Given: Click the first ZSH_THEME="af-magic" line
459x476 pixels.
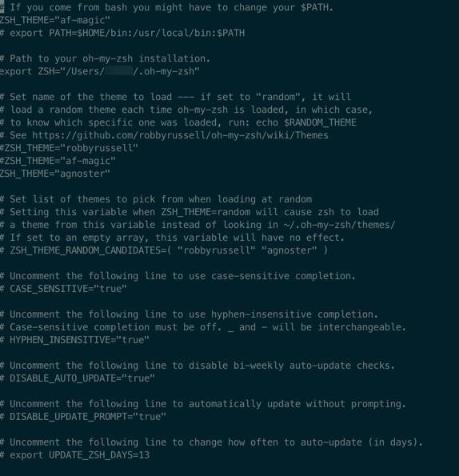Looking at the screenshot, I should (x=55, y=20).
